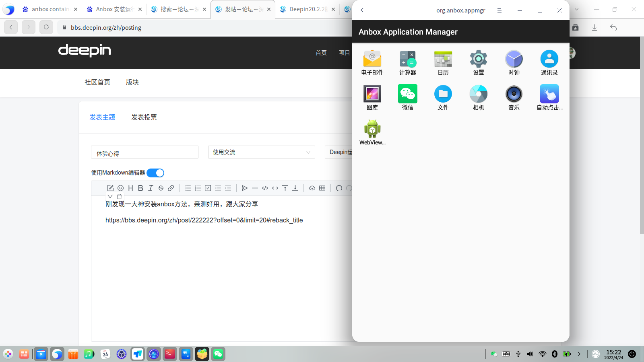Go back in the Anbox window

click(x=362, y=10)
